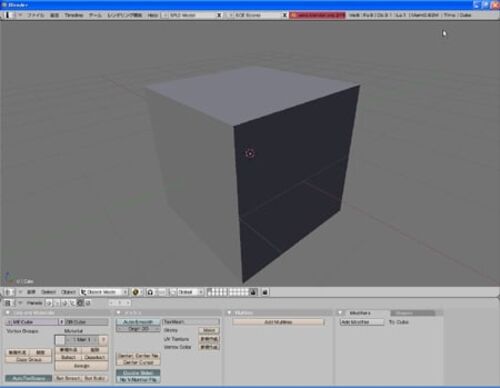Click the 3D view window type icon
The image size is (500, 388).
tap(8, 292)
